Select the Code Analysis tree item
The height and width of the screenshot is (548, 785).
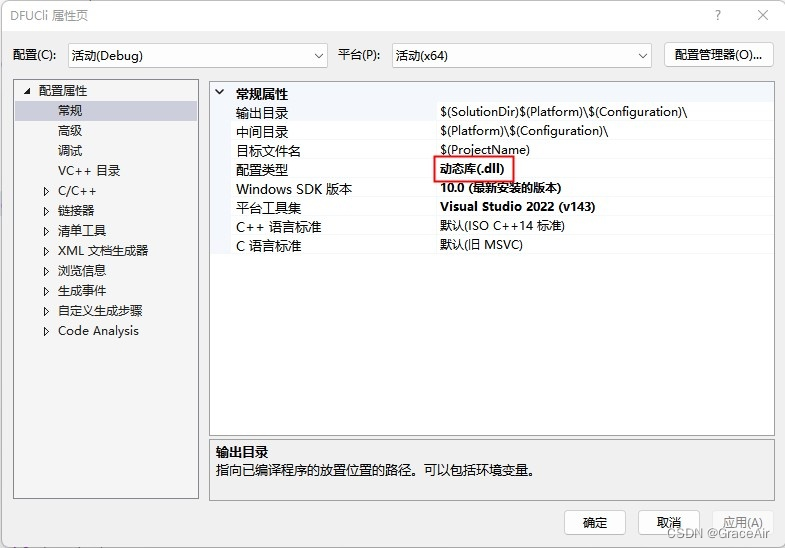tap(98, 331)
